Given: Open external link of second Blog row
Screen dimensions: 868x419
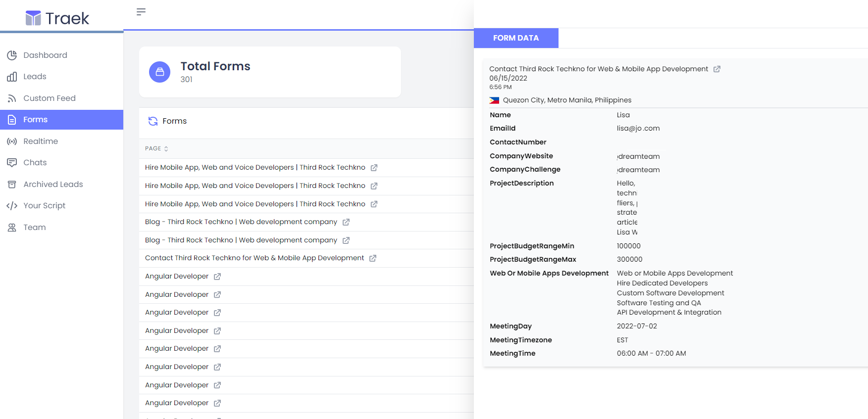Looking at the screenshot, I should [346, 240].
